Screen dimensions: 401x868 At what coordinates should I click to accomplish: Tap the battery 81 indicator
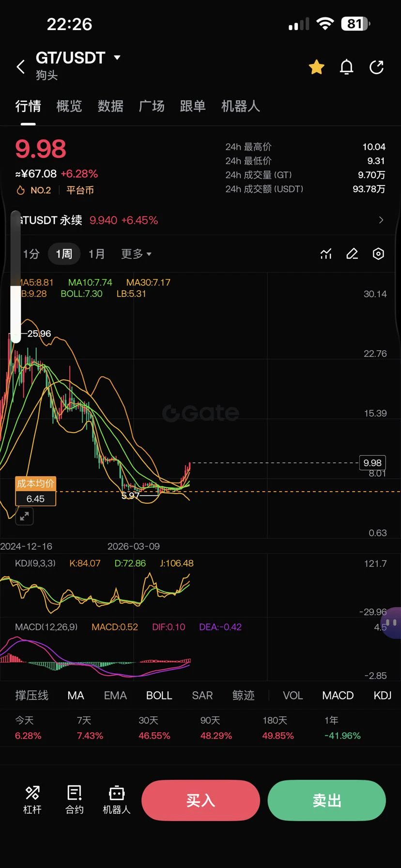pyautogui.click(x=356, y=24)
